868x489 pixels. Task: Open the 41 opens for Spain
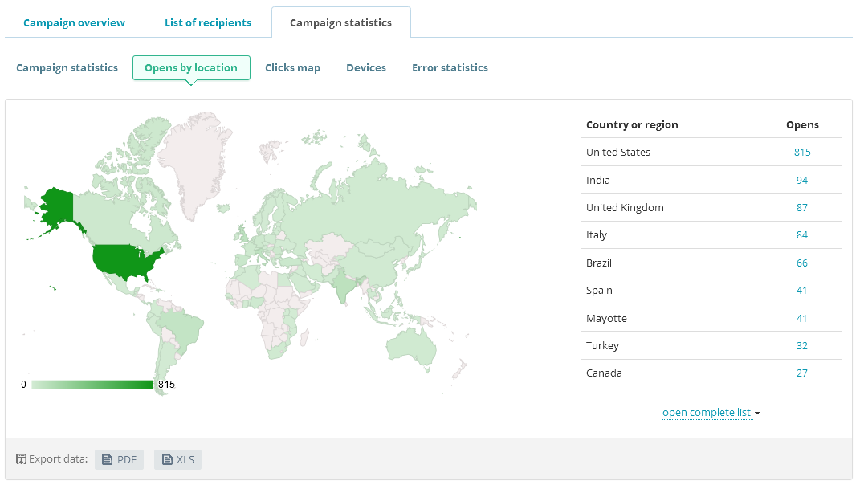(x=801, y=290)
